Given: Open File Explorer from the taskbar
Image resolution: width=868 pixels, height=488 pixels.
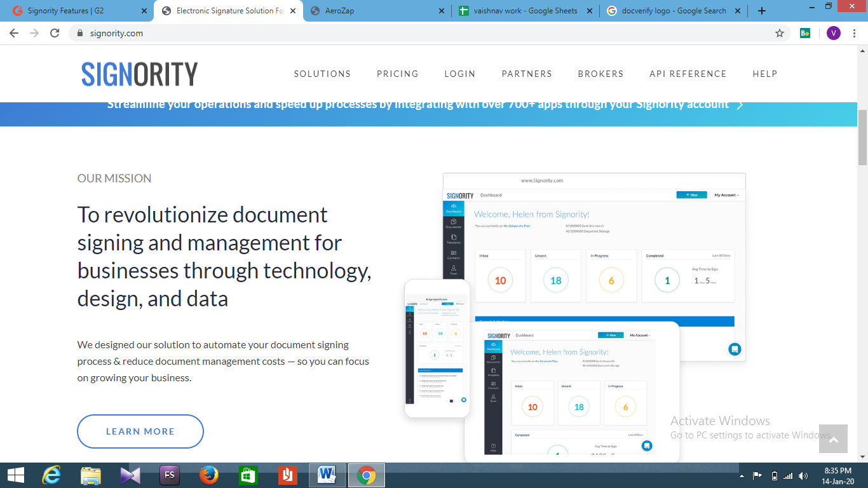Looking at the screenshot, I should tap(91, 475).
